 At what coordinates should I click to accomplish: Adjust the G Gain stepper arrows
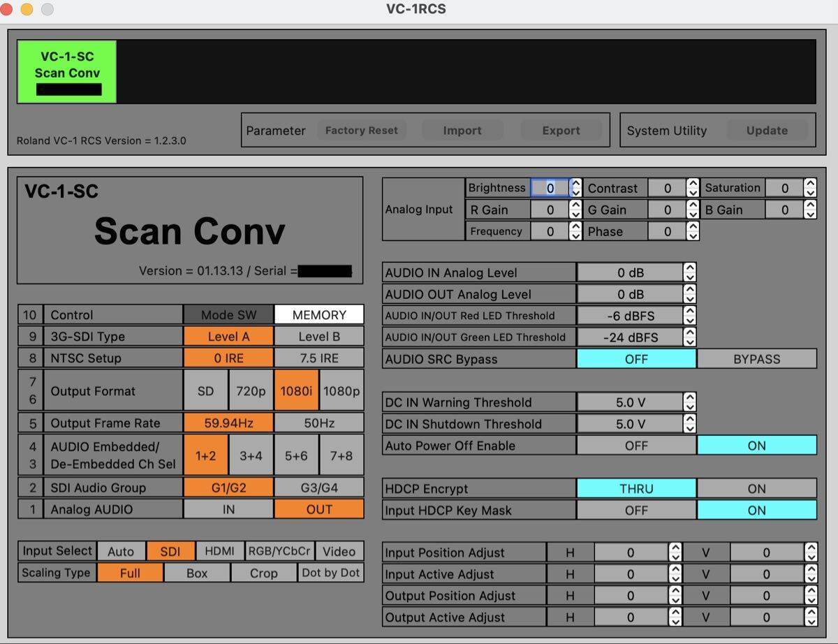click(x=693, y=210)
